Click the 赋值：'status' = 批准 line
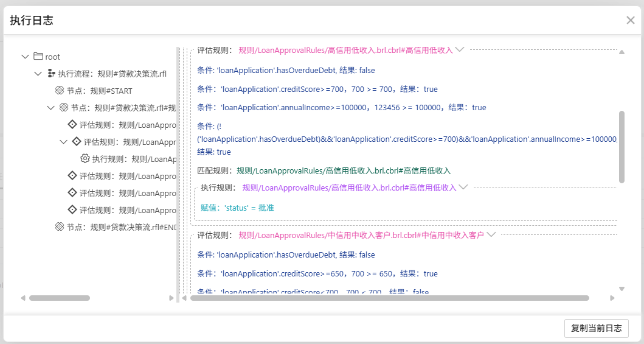Screen dimensions: 644x344 tap(237, 208)
